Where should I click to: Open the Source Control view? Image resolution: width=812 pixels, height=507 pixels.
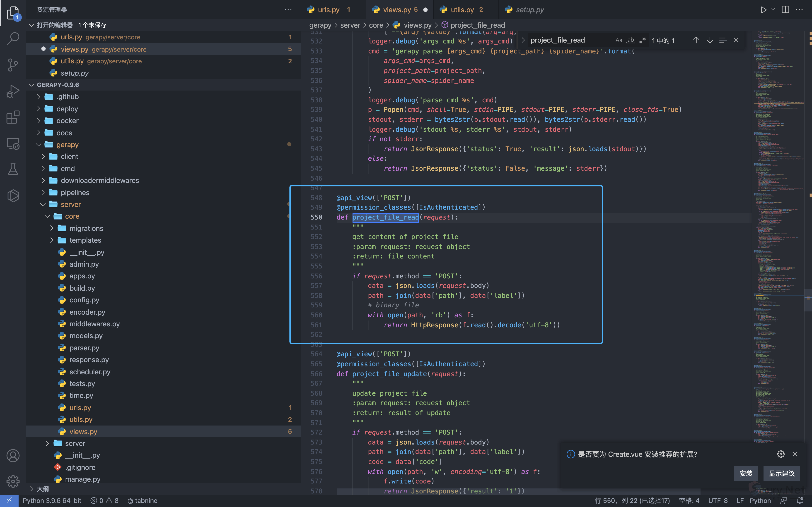(x=13, y=65)
